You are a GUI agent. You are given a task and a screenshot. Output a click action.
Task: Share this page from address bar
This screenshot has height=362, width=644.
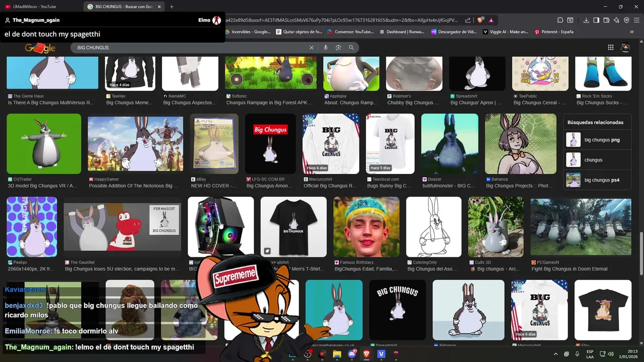coord(468,20)
